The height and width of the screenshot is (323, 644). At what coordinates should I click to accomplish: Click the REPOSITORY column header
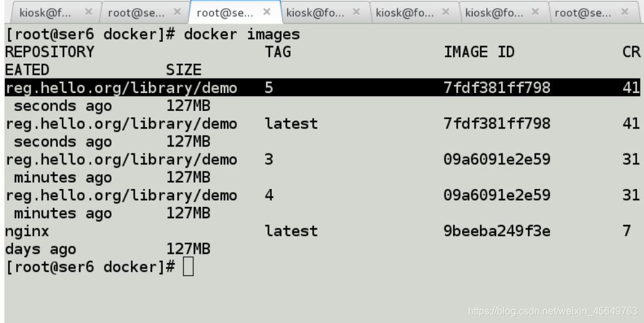pos(50,52)
